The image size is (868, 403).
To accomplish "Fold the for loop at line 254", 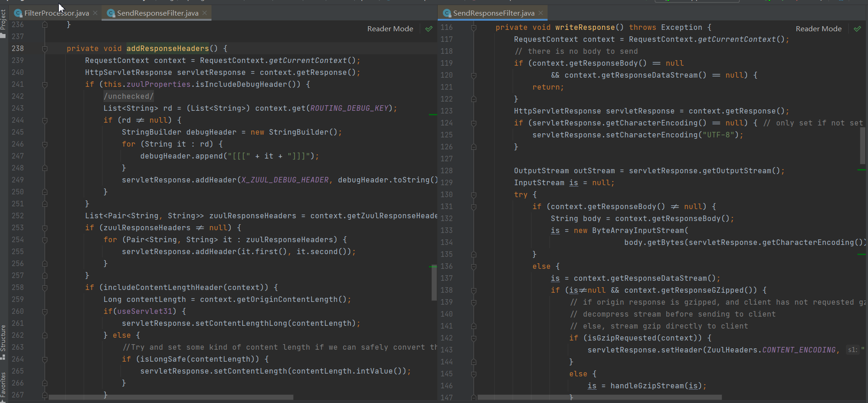I will [x=45, y=240].
